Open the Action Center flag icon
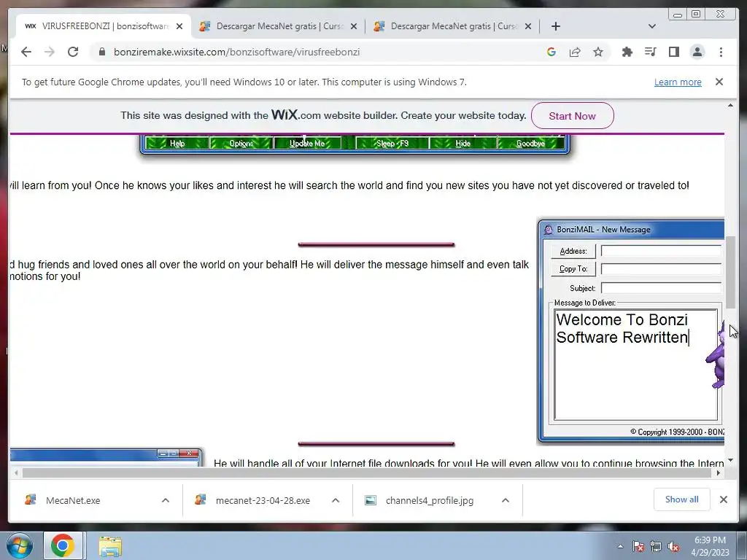 coord(638,546)
